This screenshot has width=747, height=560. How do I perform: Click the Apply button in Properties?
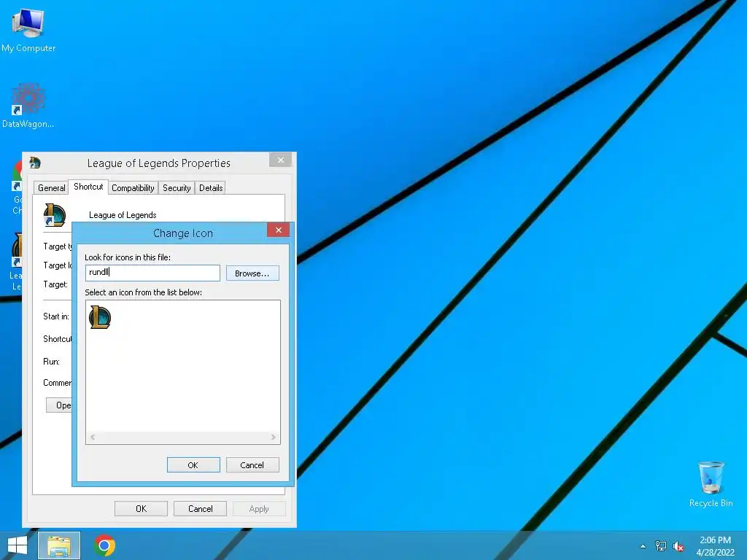[x=259, y=508]
